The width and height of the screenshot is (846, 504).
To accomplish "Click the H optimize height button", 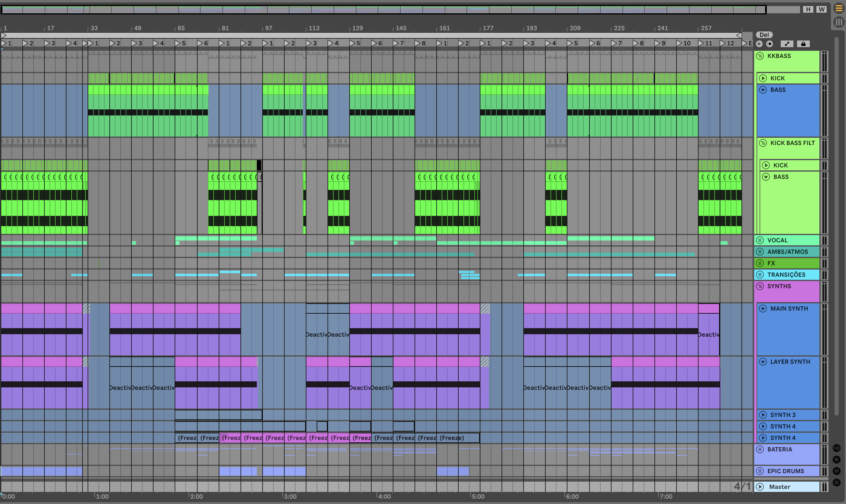I will (x=808, y=9).
